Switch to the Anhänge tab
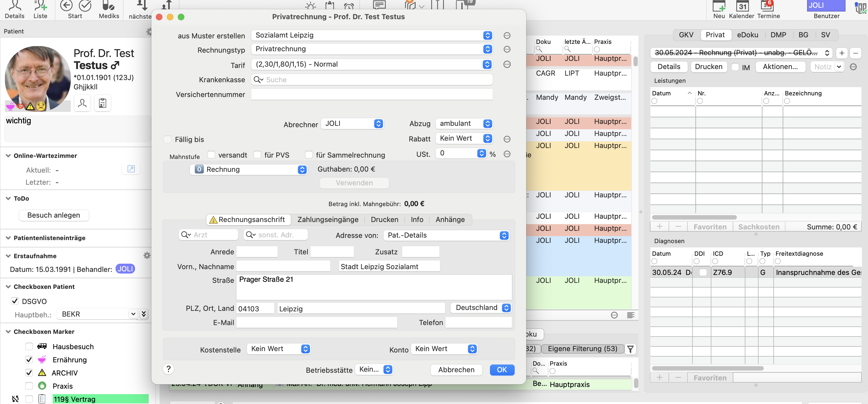Image resolution: width=868 pixels, height=404 pixels. tap(450, 220)
